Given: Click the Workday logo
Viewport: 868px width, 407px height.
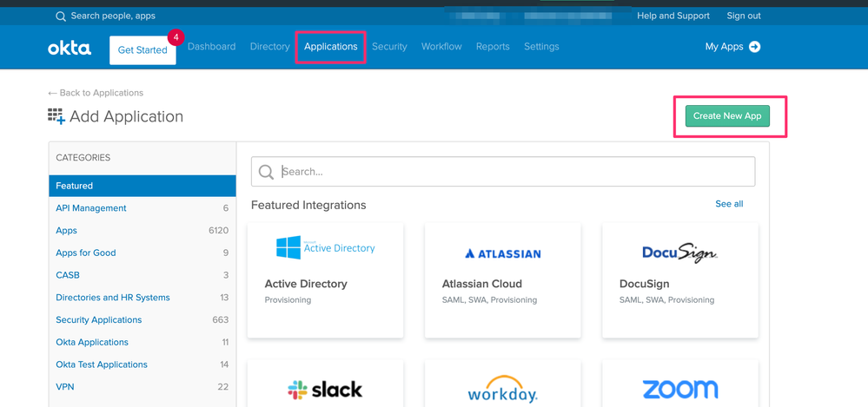Looking at the screenshot, I should [x=503, y=389].
